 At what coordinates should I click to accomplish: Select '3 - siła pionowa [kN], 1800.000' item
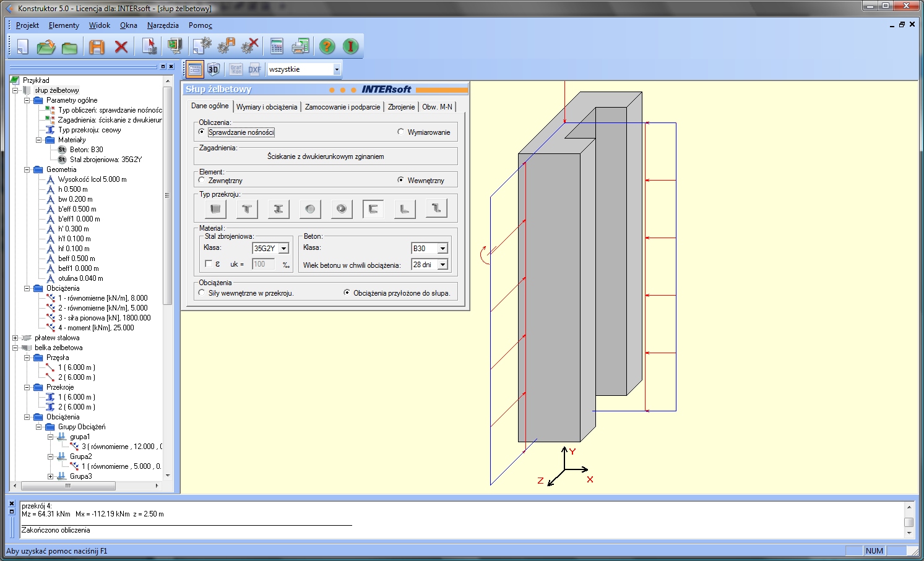click(105, 318)
